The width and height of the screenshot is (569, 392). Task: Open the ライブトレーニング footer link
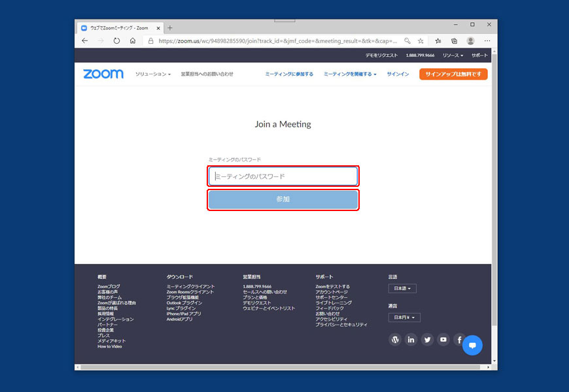click(334, 302)
